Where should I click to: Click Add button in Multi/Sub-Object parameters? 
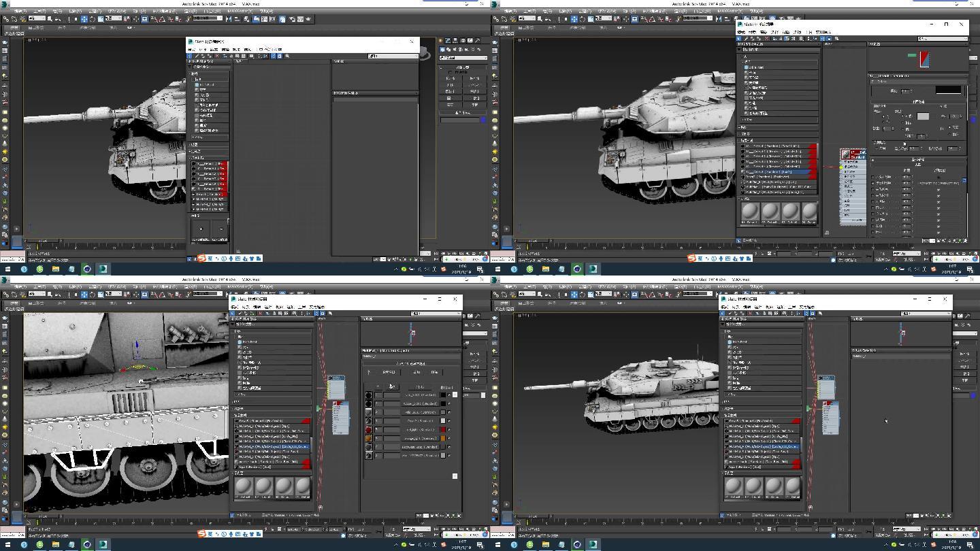tap(416, 372)
